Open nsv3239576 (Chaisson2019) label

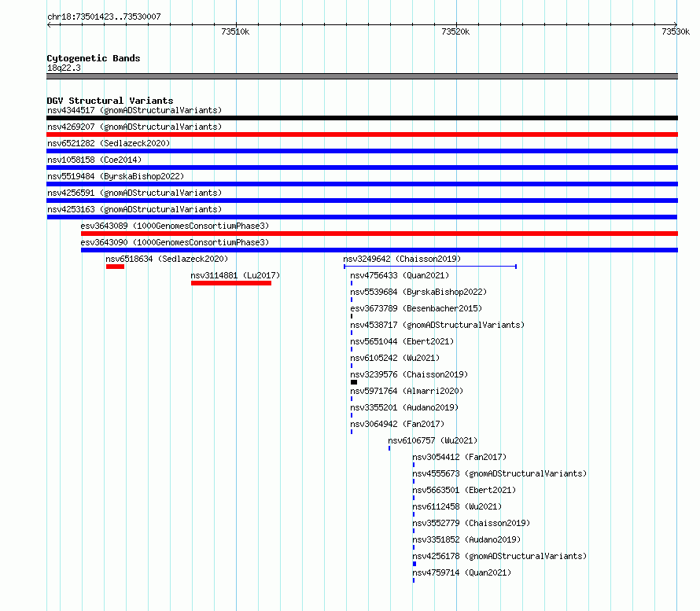coord(409,374)
